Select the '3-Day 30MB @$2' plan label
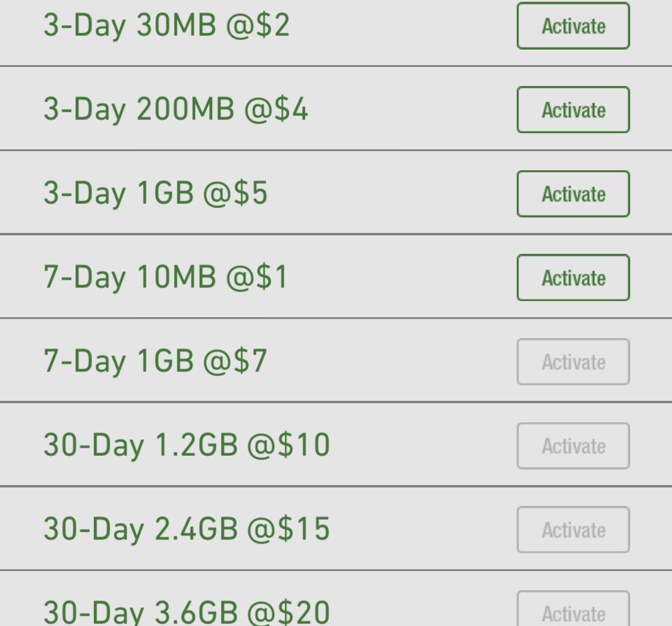Image resolution: width=672 pixels, height=626 pixels. click(x=166, y=26)
